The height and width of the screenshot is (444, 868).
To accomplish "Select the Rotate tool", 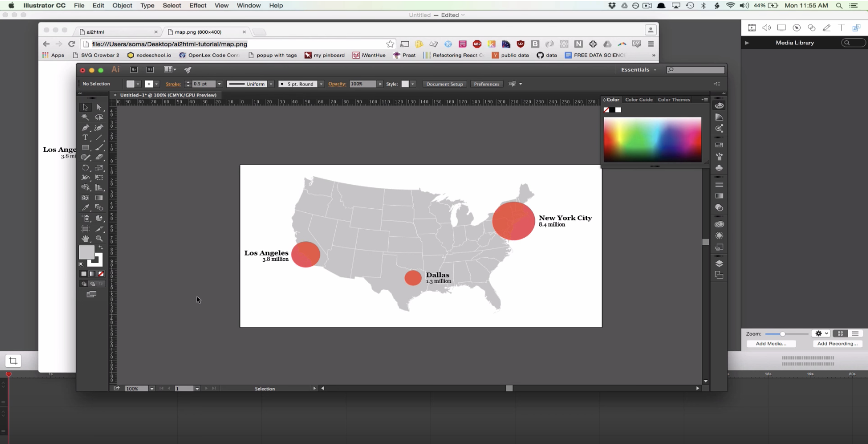I will [85, 168].
